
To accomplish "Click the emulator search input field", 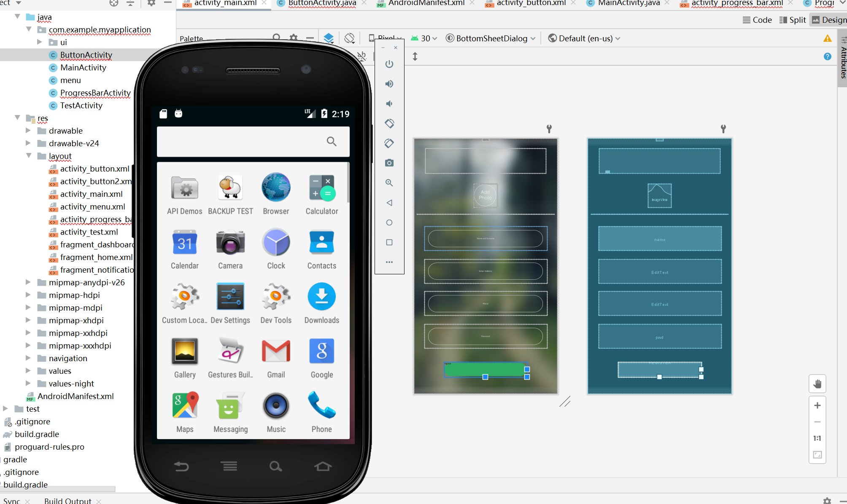I will (x=253, y=142).
